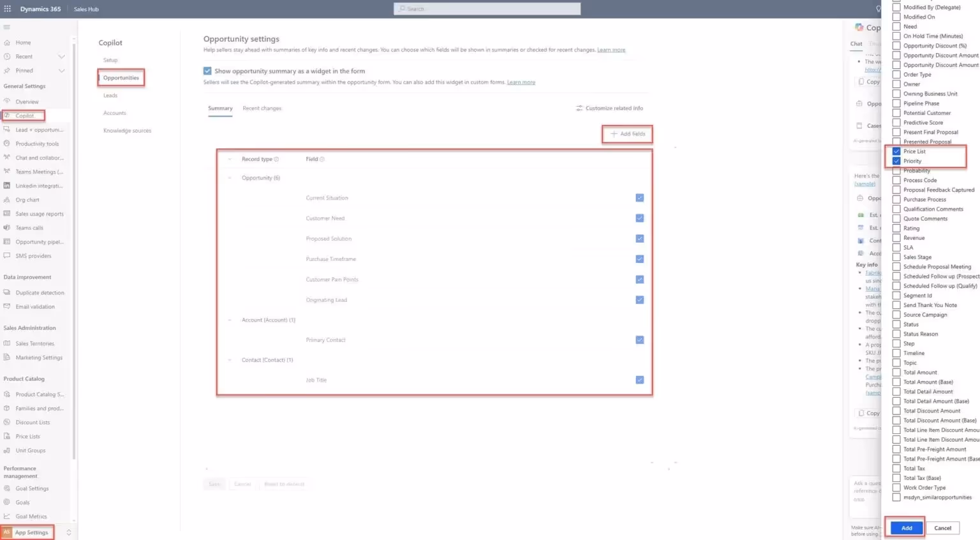The image size is (980, 540).
Task: Switch to the Summary tab
Action: [x=220, y=109]
